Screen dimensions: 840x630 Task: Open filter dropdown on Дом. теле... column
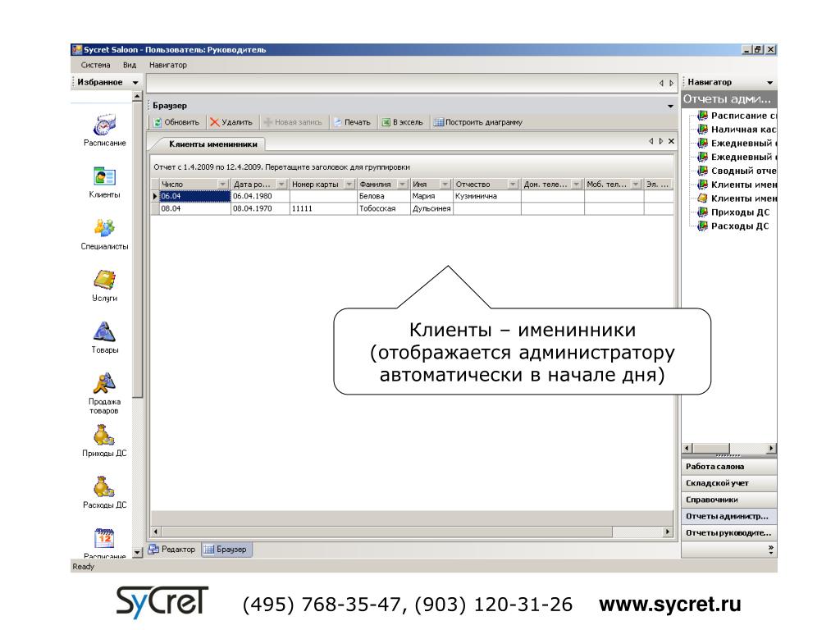(577, 185)
